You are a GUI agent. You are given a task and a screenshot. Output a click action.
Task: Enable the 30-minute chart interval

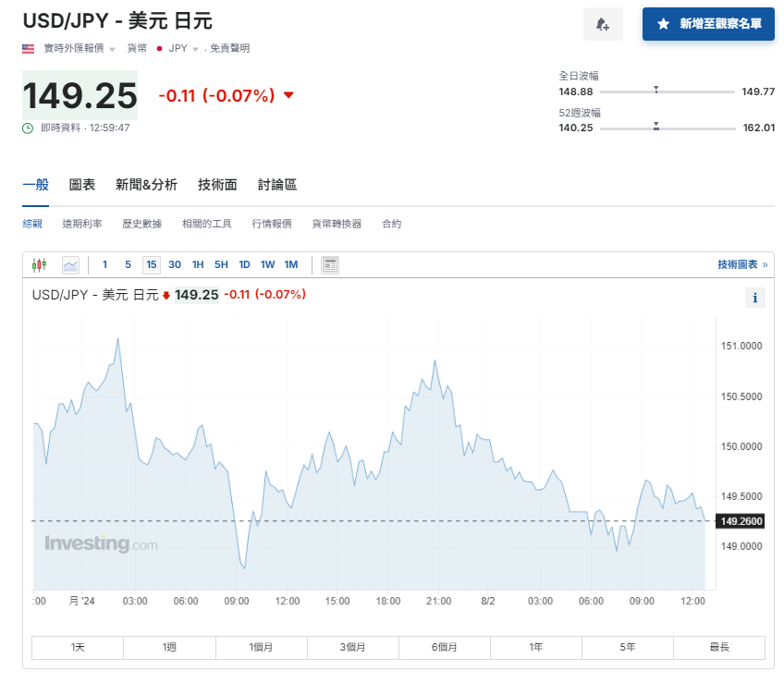pyautogui.click(x=175, y=264)
